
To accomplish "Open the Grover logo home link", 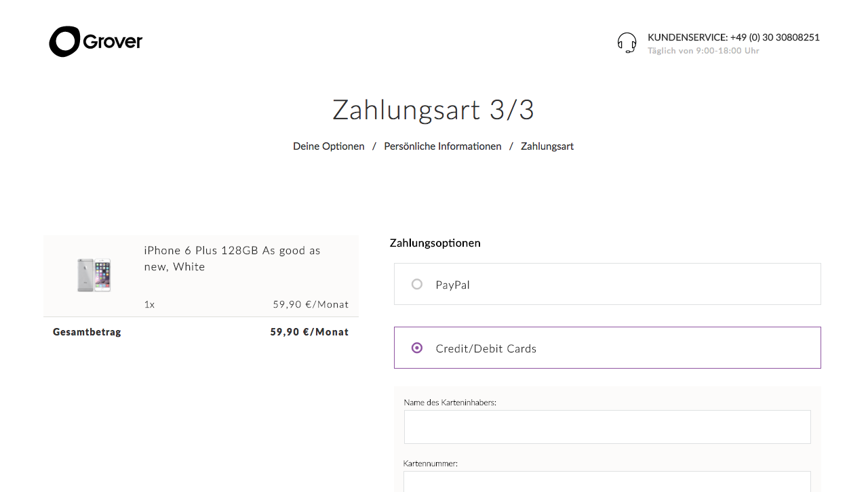I will (x=96, y=41).
